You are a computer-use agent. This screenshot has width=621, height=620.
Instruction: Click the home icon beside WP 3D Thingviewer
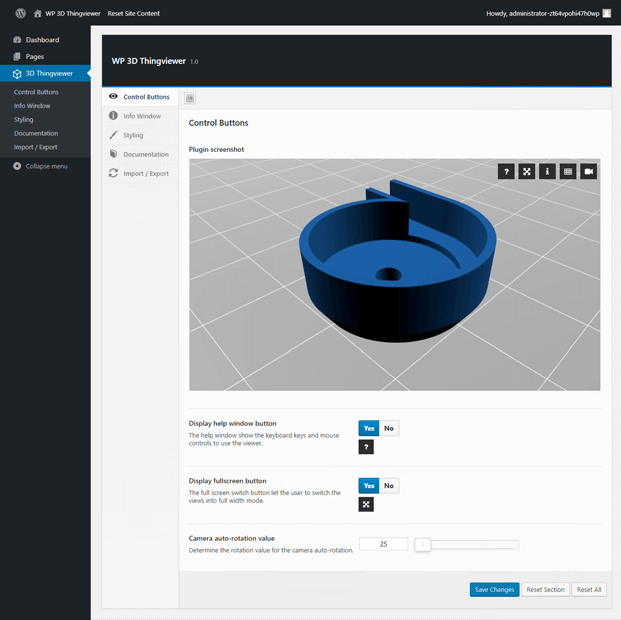(38, 13)
